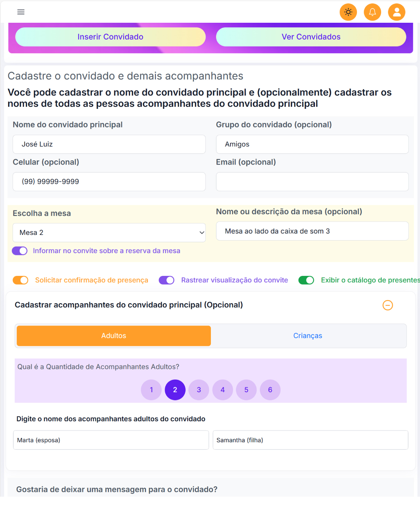
Task: Edit the 'Samantha (filha)' companion field
Action: (x=310, y=440)
